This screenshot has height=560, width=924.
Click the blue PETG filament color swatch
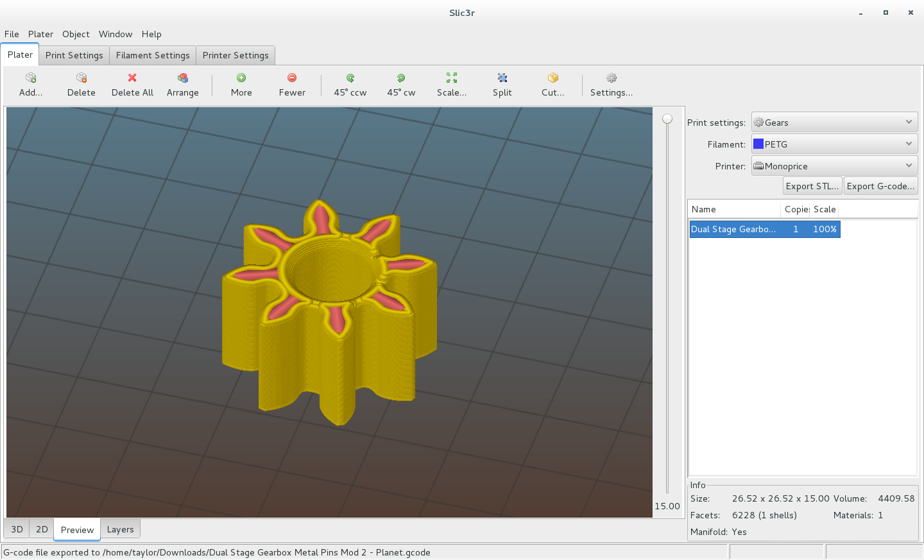point(758,144)
